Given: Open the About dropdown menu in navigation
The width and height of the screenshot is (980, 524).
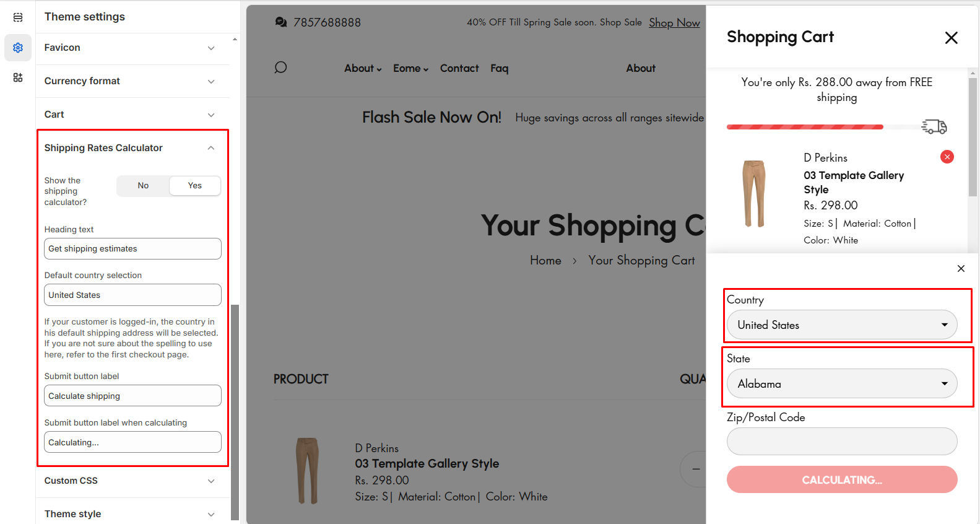Looking at the screenshot, I should pyautogui.click(x=363, y=68).
